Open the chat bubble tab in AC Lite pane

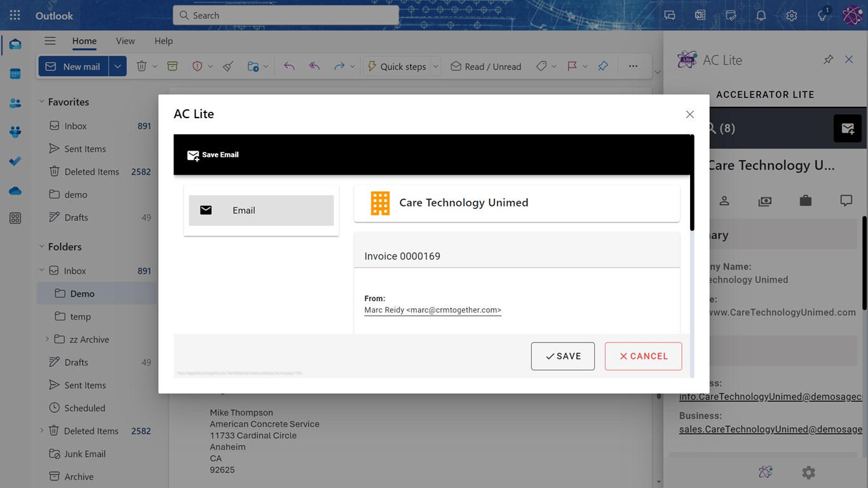click(846, 201)
